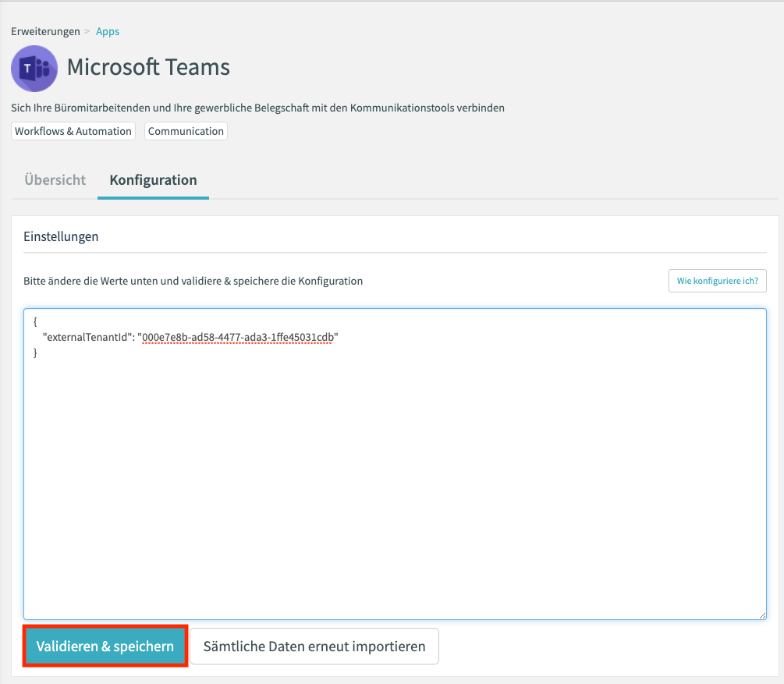Image resolution: width=784 pixels, height=684 pixels.
Task: Click the Teams app description sentence
Action: (257, 108)
